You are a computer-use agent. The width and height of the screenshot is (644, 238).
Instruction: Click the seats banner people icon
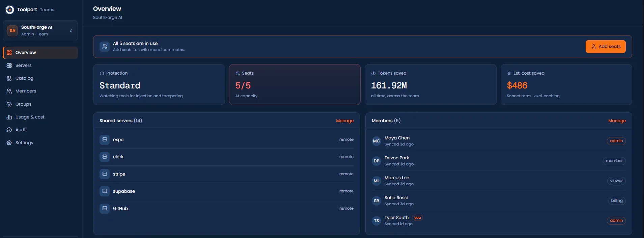(105, 47)
